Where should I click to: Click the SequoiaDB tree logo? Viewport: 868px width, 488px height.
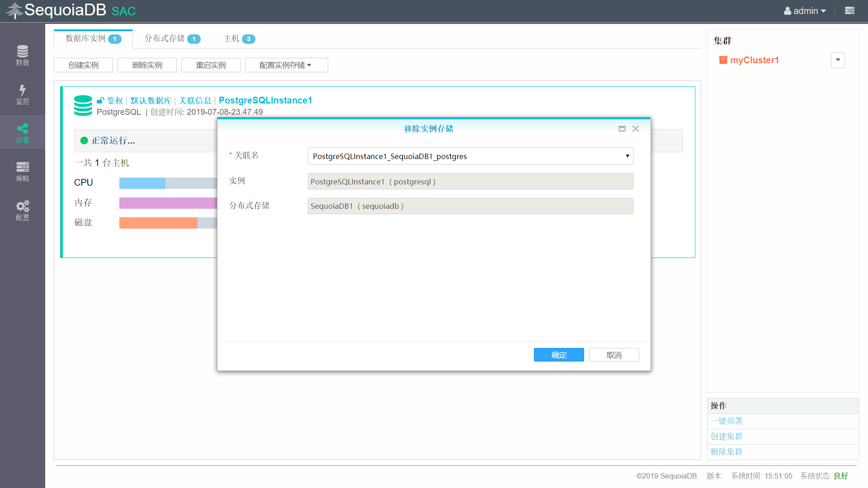[x=14, y=10]
